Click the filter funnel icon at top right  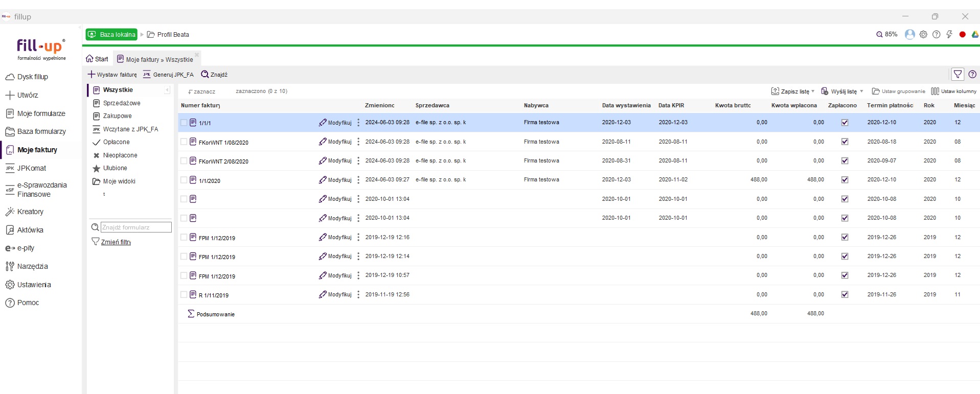pos(958,74)
